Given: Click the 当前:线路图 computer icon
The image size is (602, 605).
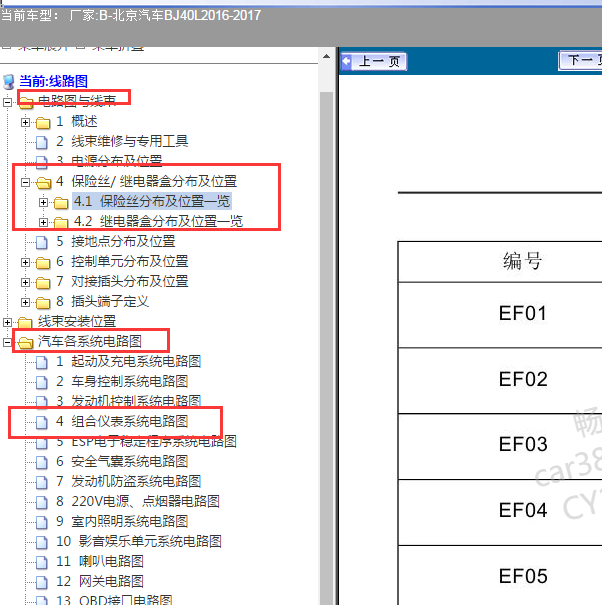Looking at the screenshot, I should (x=8, y=82).
